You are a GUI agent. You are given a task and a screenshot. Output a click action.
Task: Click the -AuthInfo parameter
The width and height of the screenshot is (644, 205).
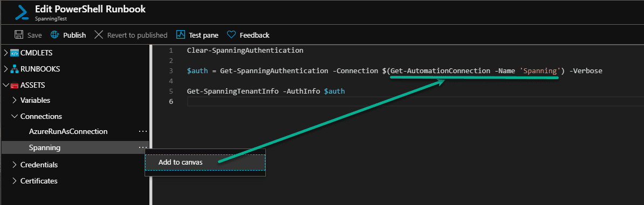click(x=302, y=91)
